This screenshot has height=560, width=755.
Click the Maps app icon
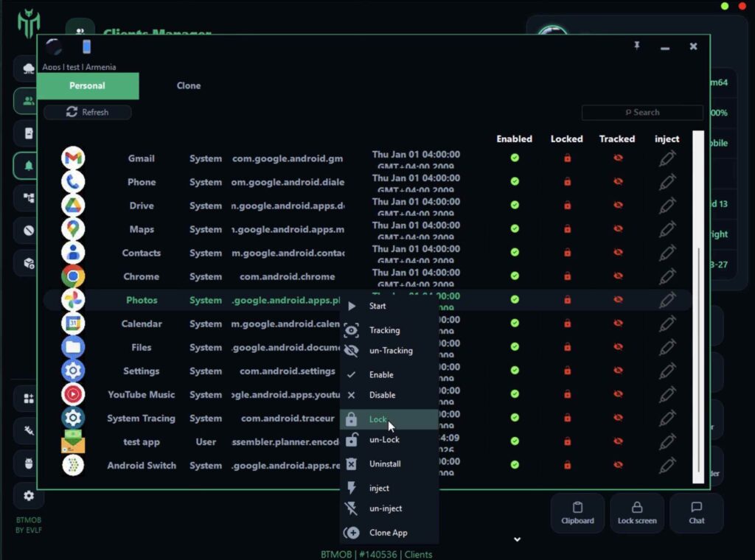pyautogui.click(x=73, y=228)
